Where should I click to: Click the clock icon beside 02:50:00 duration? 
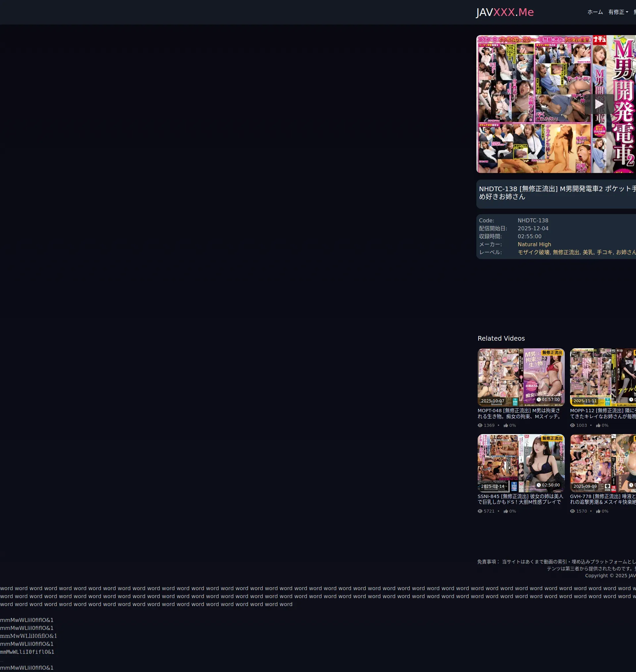(x=539, y=485)
